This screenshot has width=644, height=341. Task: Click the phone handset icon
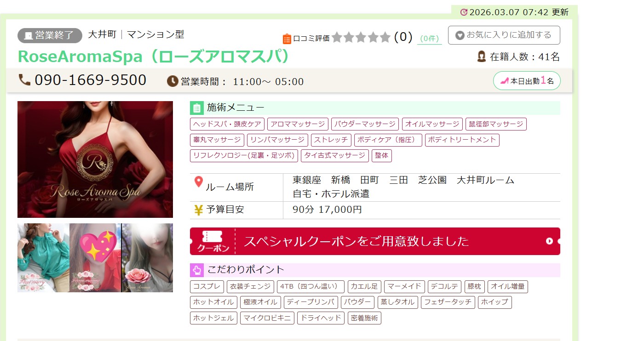[24, 80]
